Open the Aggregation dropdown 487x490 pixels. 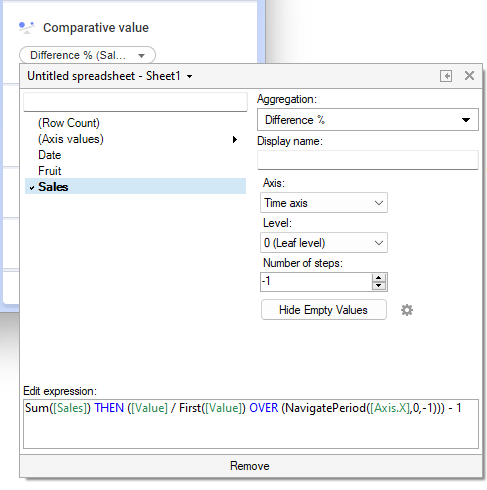368,120
